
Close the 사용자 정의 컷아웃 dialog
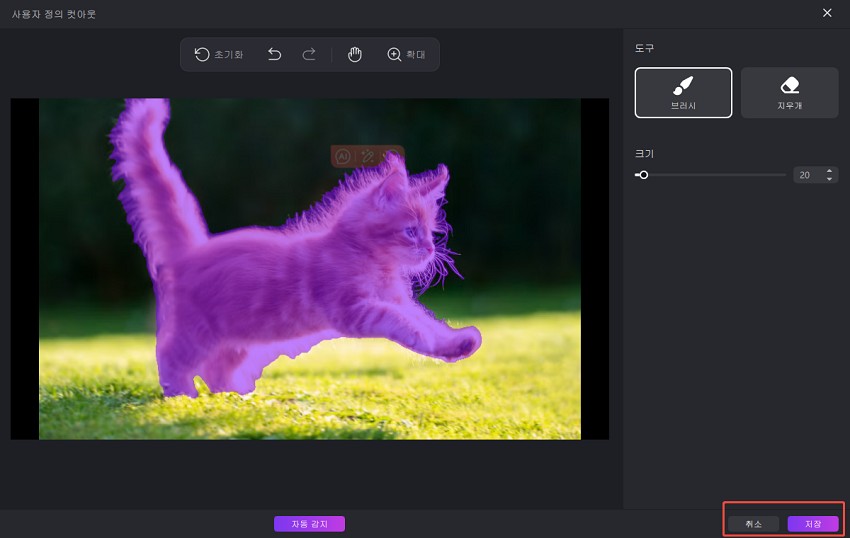(x=827, y=13)
